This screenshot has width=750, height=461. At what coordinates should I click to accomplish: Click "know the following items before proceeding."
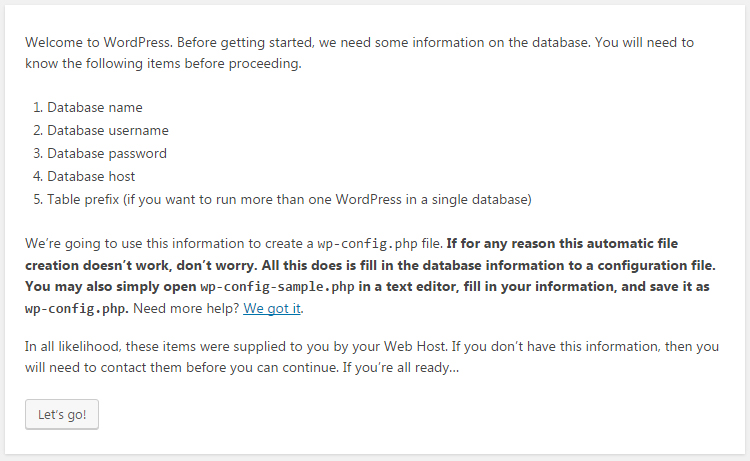click(163, 65)
